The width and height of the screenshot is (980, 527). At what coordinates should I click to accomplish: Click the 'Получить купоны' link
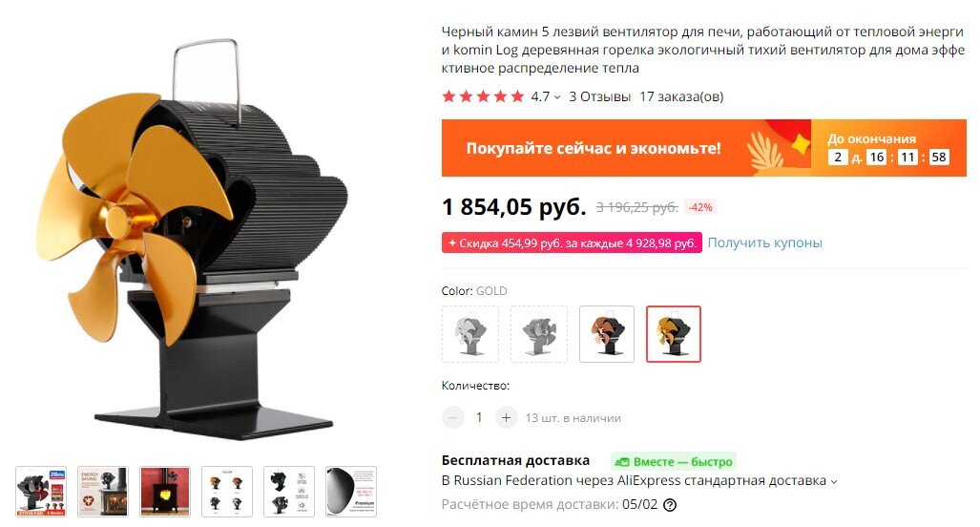point(765,242)
